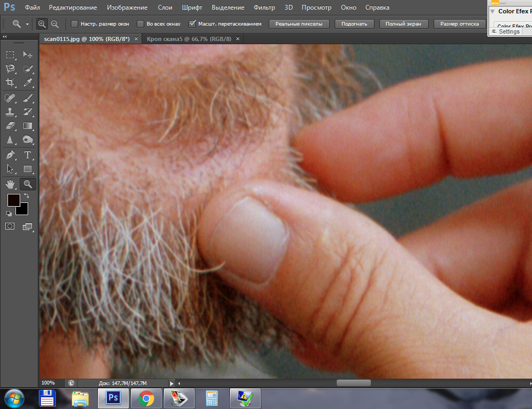
Task: Select the Crop tool
Action: 10,83
